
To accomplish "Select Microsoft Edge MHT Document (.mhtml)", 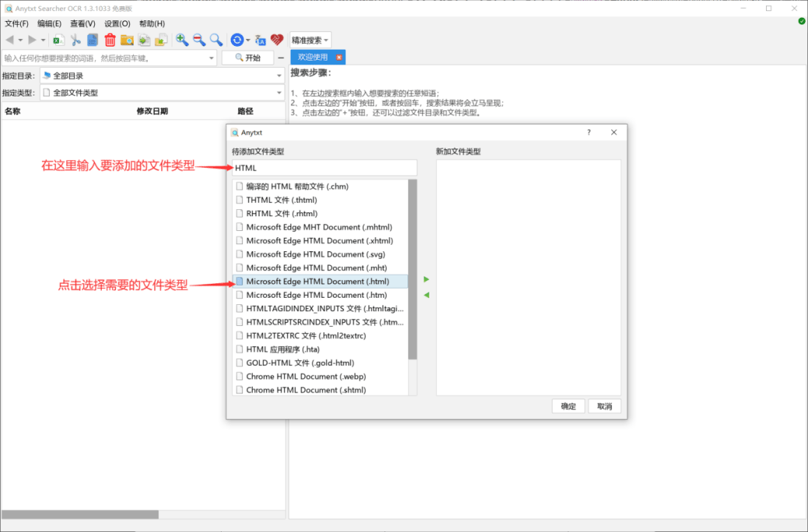I will point(320,227).
